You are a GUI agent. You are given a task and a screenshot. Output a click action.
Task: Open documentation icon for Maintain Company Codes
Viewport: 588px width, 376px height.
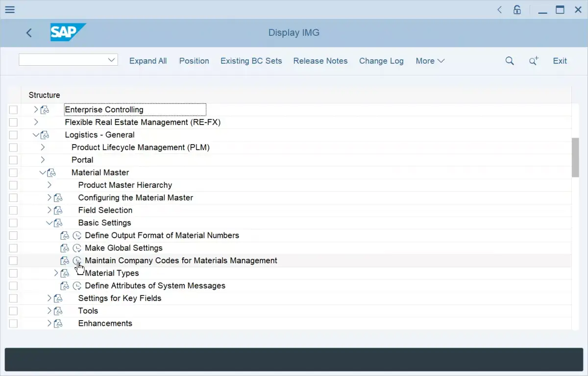click(x=65, y=261)
